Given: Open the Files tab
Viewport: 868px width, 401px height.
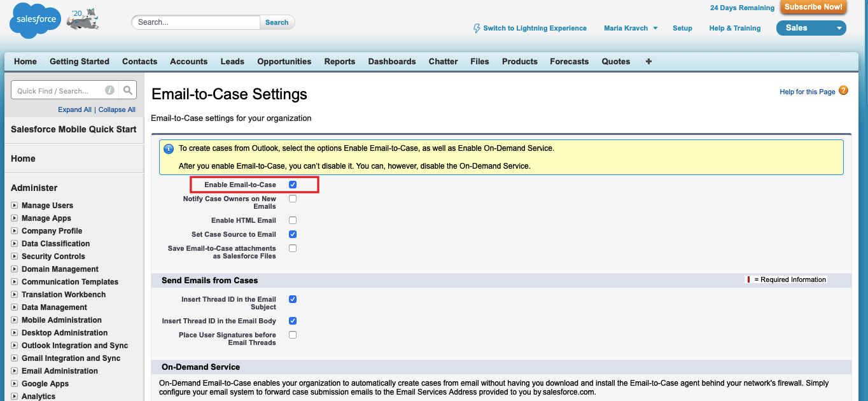Looking at the screenshot, I should pos(480,62).
